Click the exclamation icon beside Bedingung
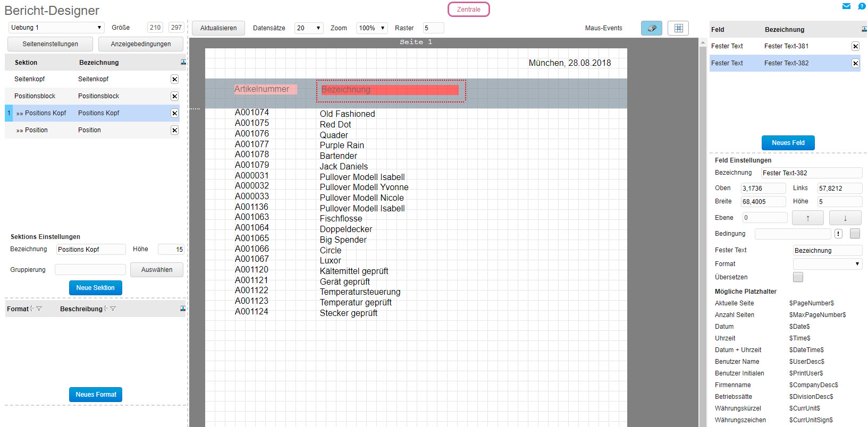The height and width of the screenshot is (427, 868). 838,234
